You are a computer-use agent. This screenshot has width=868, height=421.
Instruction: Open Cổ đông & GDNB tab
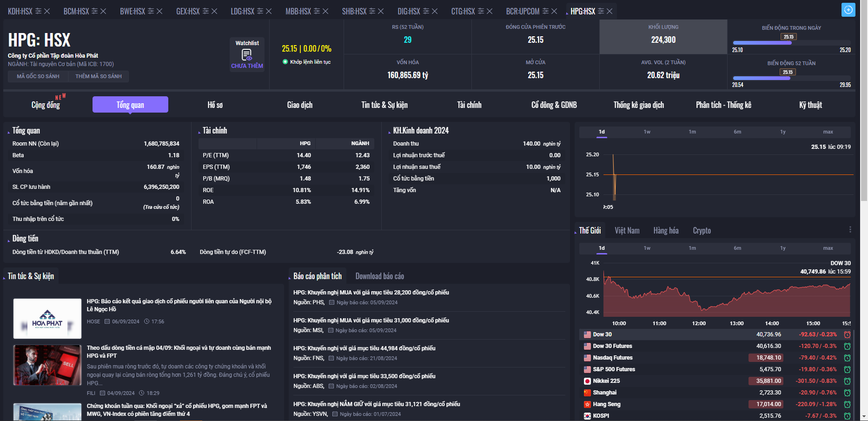click(554, 105)
